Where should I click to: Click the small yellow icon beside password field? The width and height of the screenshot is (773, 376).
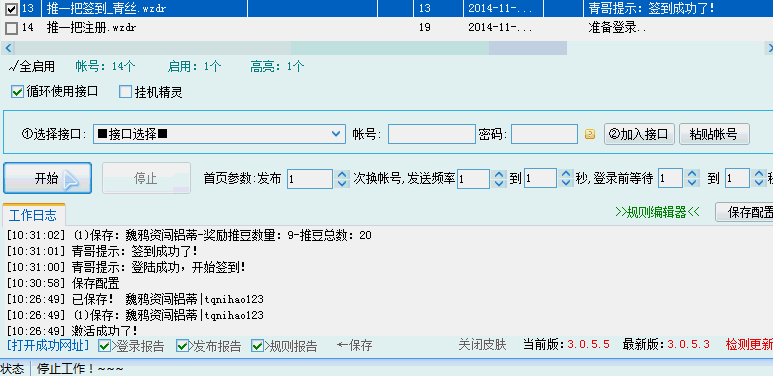coord(590,134)
